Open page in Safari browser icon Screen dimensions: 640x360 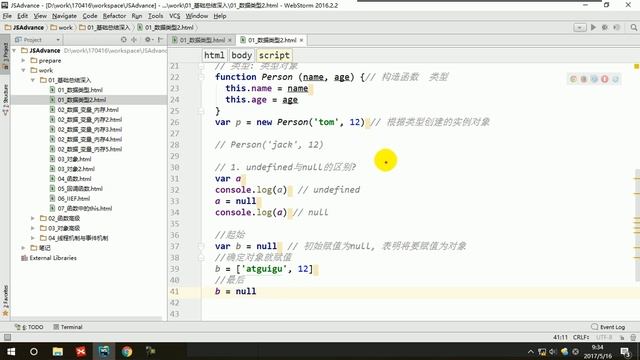[594, 79]
